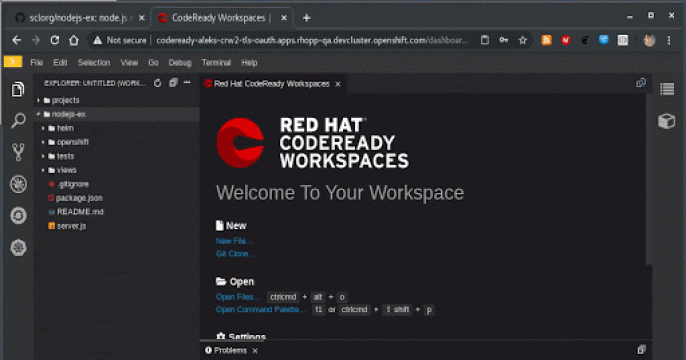Viewport: 686px width, 360px height.
Task: Open the workspace cube icon on right sidebar
Action: point(667,121)
